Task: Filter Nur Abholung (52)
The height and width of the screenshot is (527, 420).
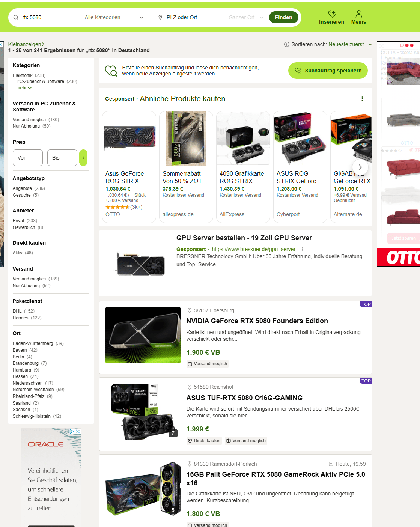Action: (x=26, y=286)
